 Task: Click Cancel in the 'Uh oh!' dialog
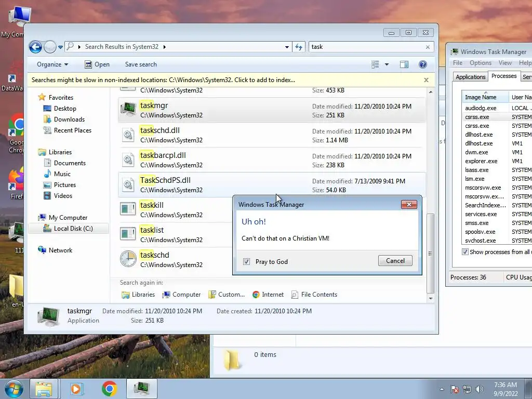click(395, 261)
